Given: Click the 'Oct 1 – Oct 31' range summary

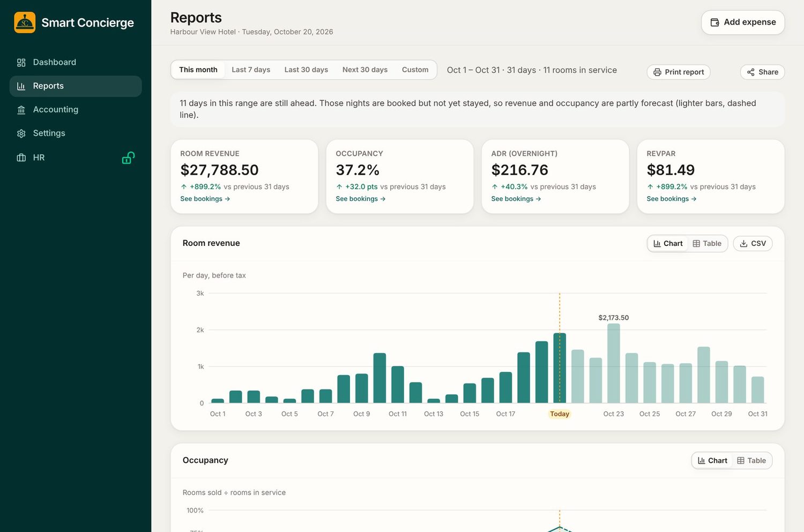Looking at the screenshot, I should tap(532, 70).
